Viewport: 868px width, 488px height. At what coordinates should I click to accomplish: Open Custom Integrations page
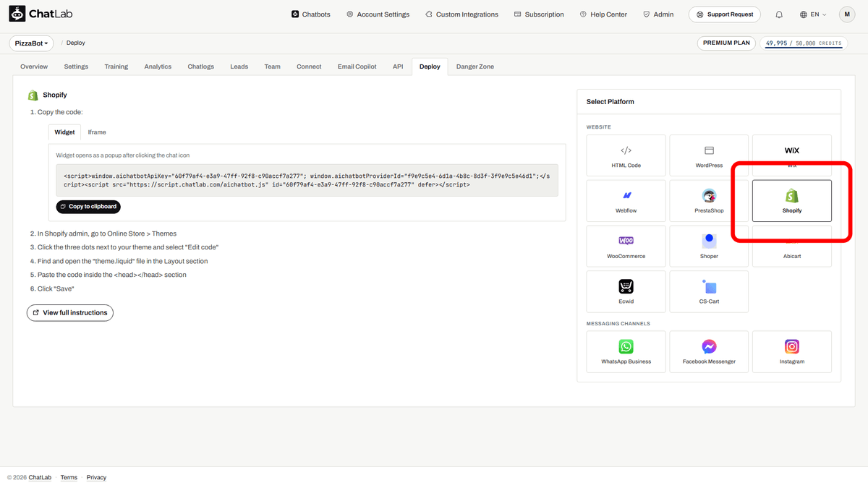[461, 14]
